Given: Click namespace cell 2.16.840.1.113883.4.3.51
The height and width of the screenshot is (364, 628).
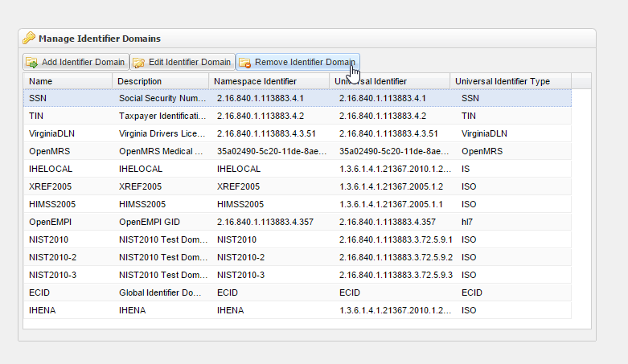Looking at the screenshot, I should tap(266, 133).
